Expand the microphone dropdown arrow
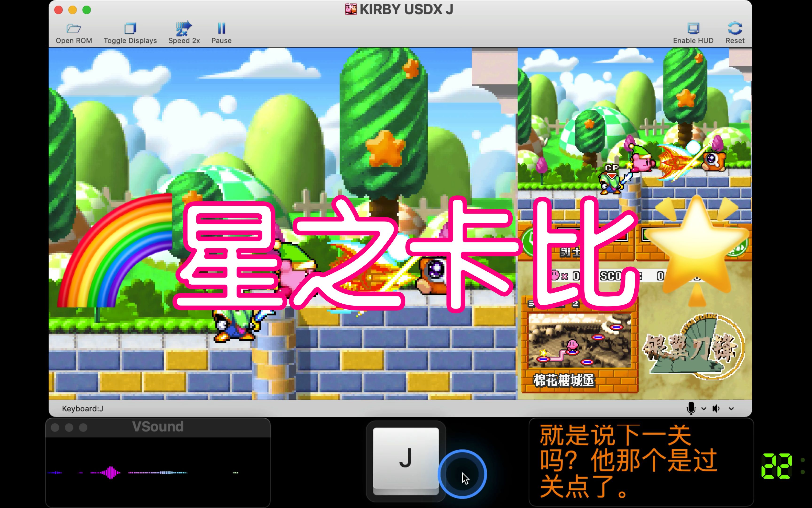 point(704,409)
